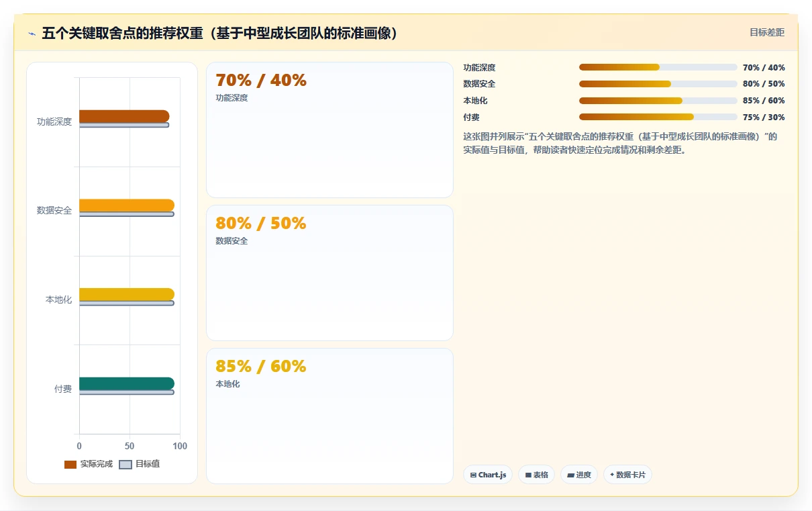
Task: Toggle the 实际完成 legend swatch
Action: (x=70, y=465)
